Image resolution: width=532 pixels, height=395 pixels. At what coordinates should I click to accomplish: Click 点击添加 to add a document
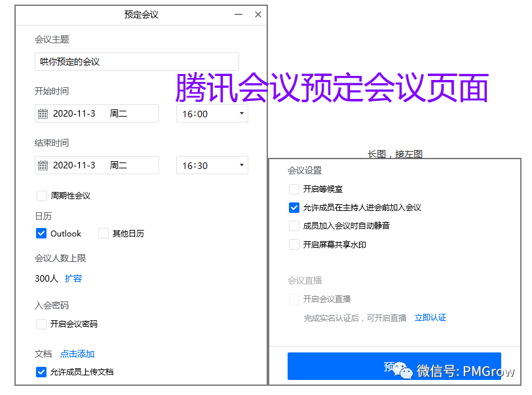point(77,354)
